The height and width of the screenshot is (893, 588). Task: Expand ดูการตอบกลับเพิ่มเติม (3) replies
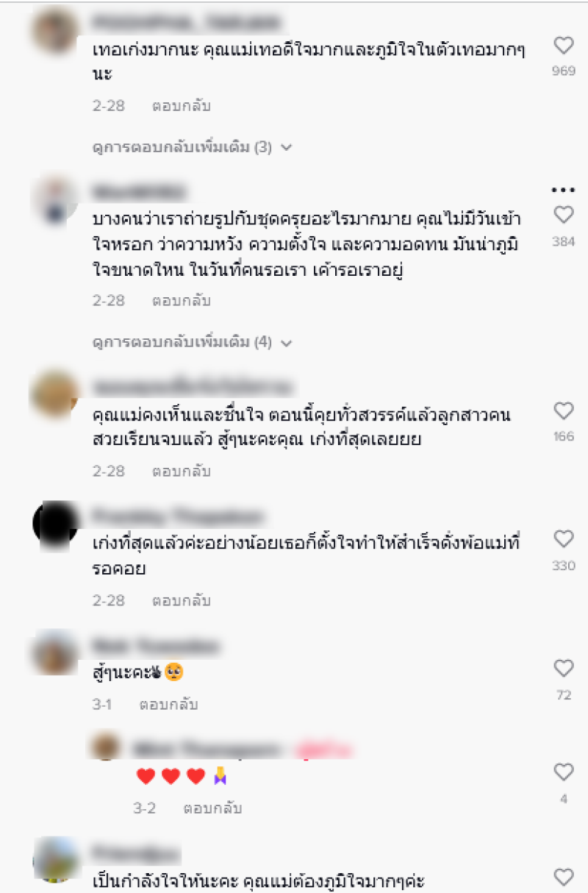(x=193, y=147)
